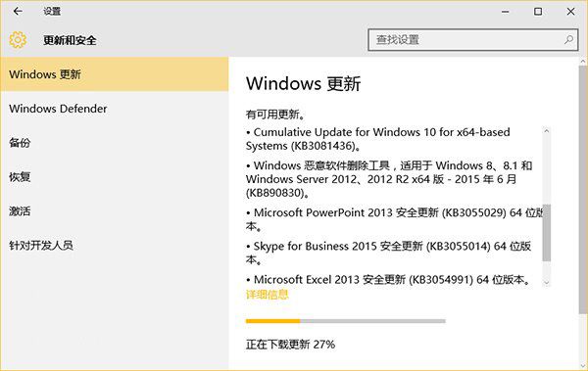
Task: Focus the 查找设置 search field
Action: tap(473, 40)
